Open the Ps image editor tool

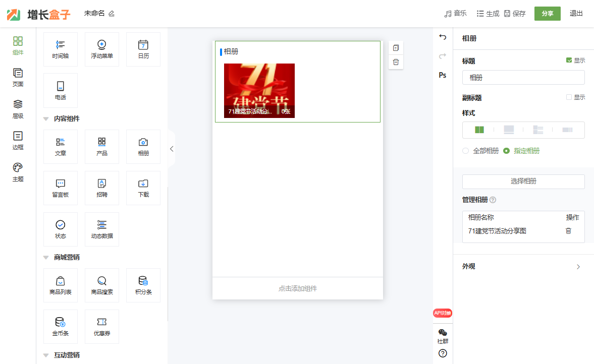pos(443,75)
